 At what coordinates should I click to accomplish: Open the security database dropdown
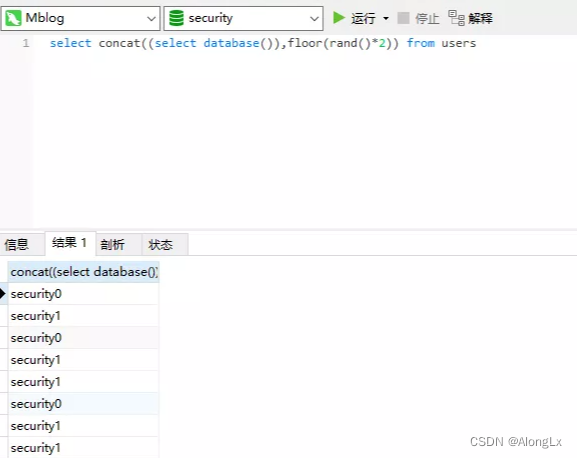pos(243,18)
